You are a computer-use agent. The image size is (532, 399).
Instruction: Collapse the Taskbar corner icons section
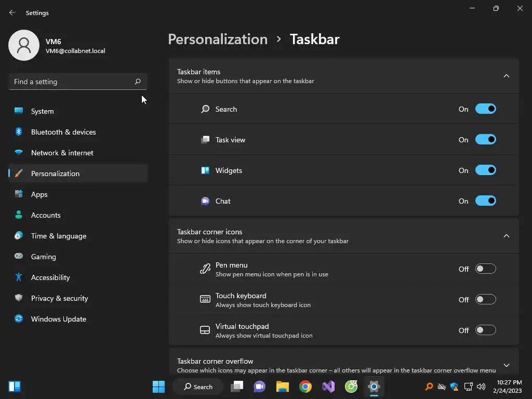pyautogui.click(x=506, y=236)
